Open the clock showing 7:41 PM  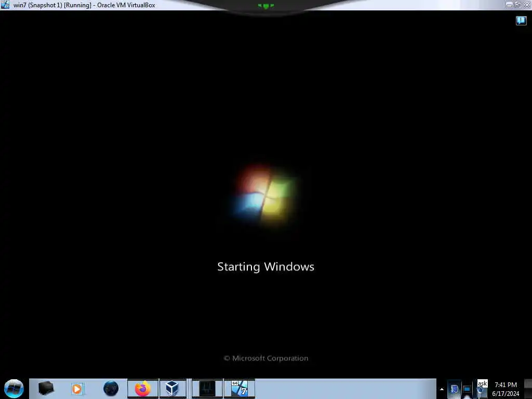coord(506,389)
